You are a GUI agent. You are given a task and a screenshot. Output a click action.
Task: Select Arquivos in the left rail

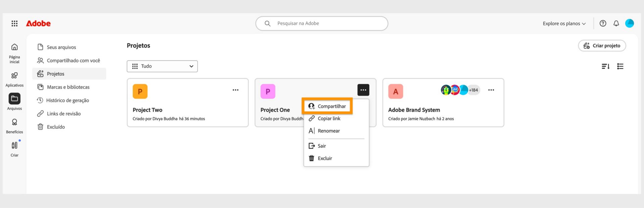point(14,101)
